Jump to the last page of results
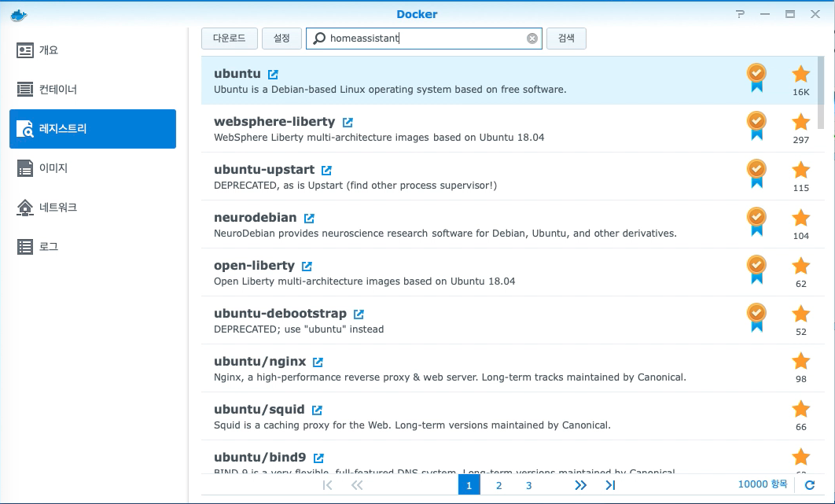 [x=610, y=485]
